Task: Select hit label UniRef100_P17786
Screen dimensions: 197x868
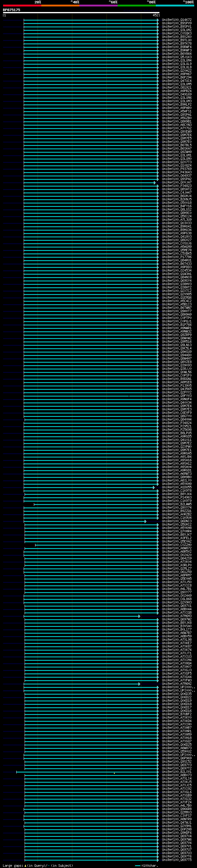Action: pos(176,257)
